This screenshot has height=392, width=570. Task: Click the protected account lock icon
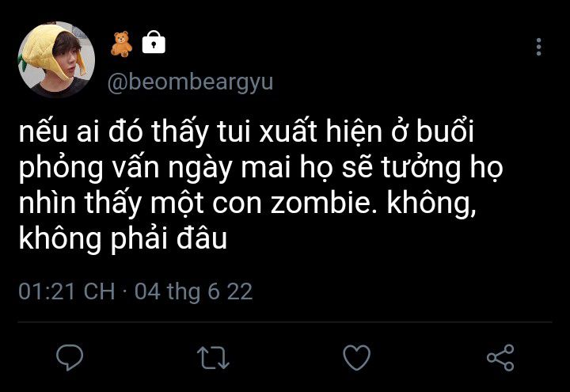click(154, 42)
